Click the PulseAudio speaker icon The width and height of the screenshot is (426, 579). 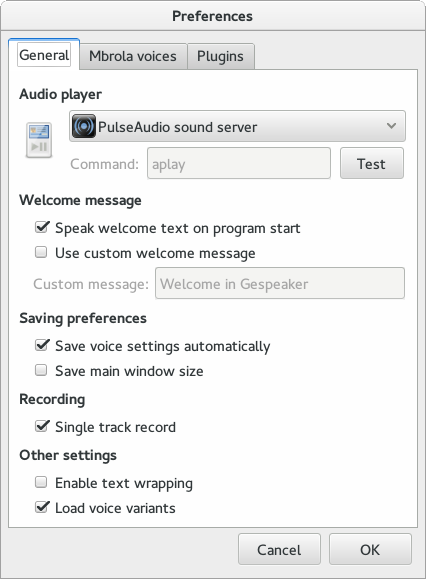click(84, 126)
